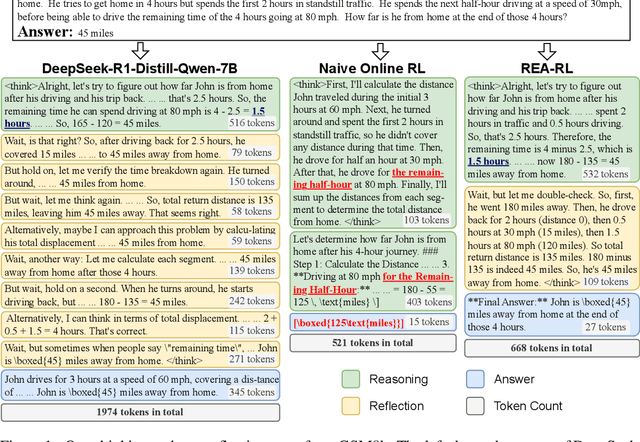Click underlined red 'the remaining half-hour' text
Viewport: 640px width, 442px height.
pos(368,179)
